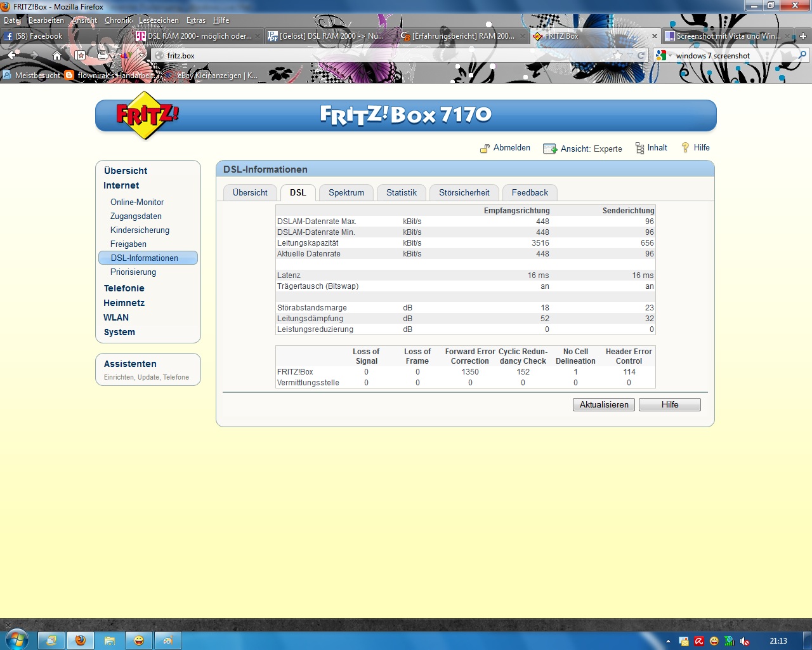Open Übersicht in the sidebar
Image resolution: width=812 pixels, height=650 pixels.
[126, 171]
